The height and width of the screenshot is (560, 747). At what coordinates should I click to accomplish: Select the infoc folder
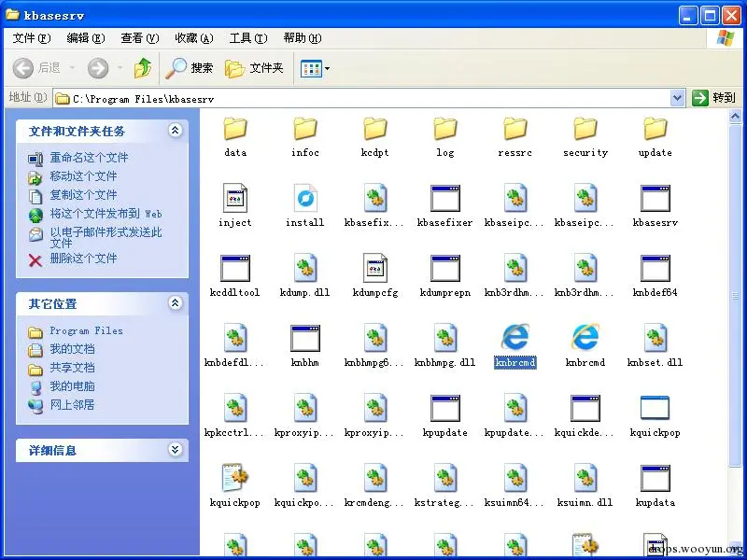(305, 129)
